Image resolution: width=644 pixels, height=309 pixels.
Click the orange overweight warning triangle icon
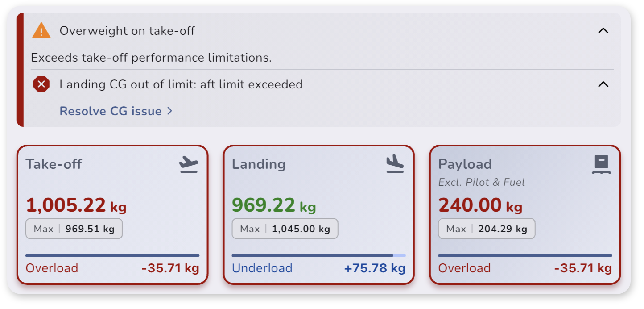pos(41,30)
